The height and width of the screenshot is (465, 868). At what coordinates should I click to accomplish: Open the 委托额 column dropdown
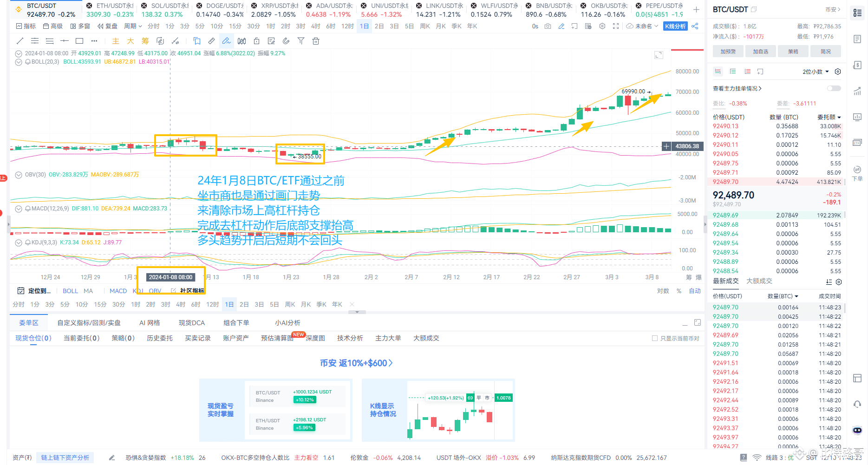coord(829,117)
